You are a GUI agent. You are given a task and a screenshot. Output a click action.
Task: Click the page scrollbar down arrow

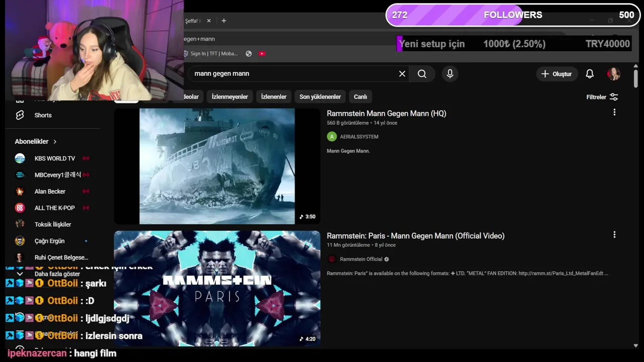635,345
